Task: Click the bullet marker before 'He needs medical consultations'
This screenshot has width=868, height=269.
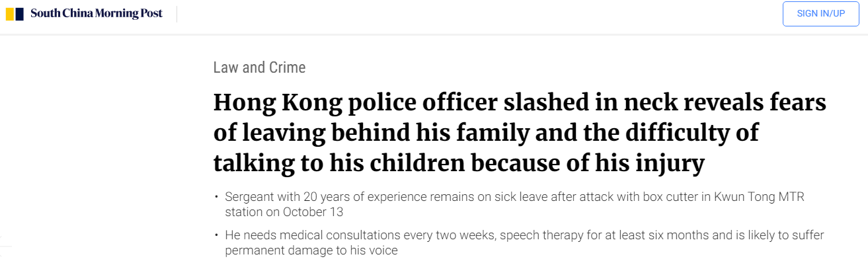Action: pos(216,236)
